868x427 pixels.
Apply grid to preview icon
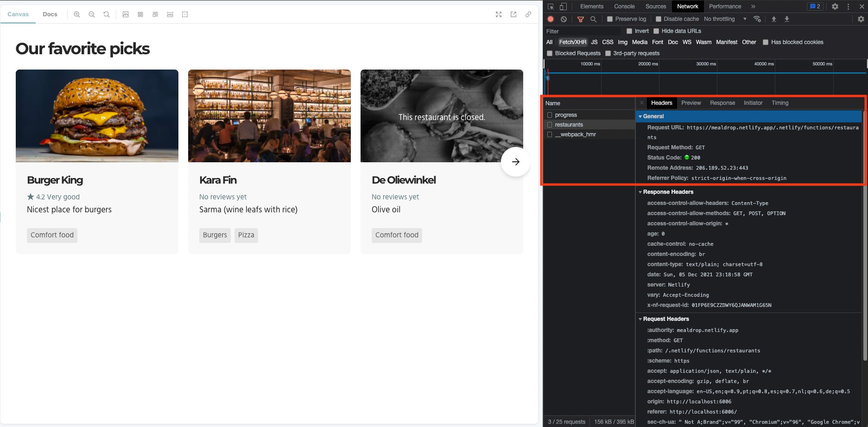pyautogui.click(x=140, y=14)
